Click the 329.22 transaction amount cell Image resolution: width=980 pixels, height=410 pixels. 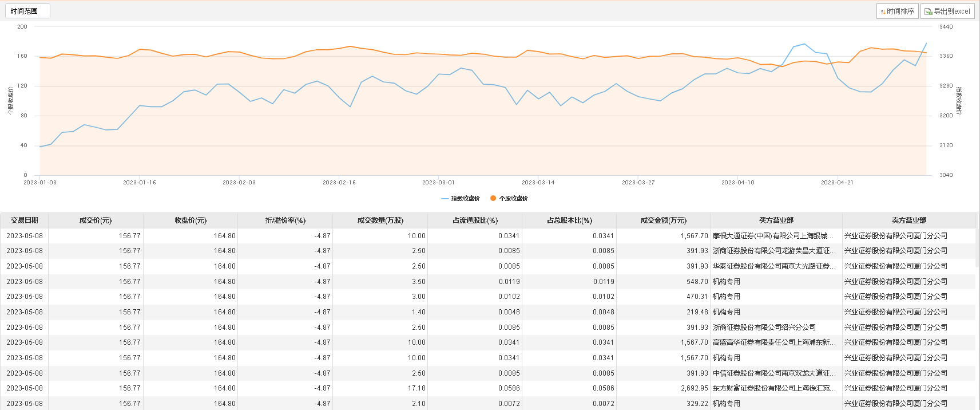coord(664,404)
